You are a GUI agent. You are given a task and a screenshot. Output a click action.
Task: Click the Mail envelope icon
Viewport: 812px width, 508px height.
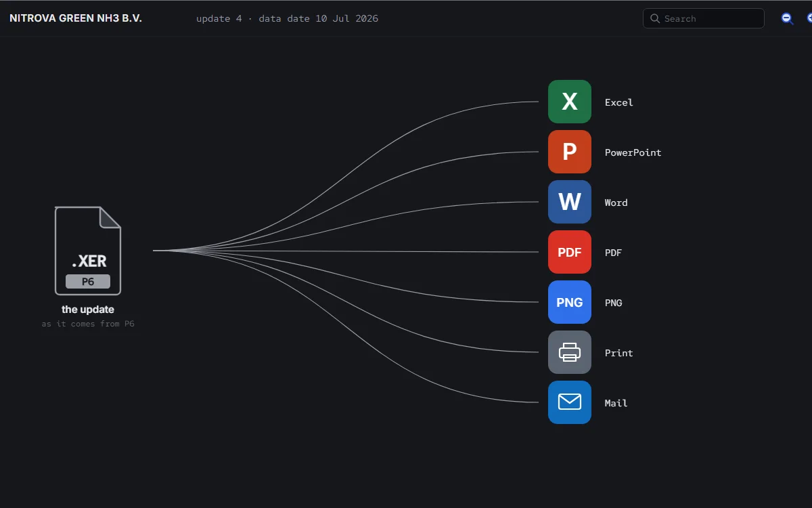(570, 402)
